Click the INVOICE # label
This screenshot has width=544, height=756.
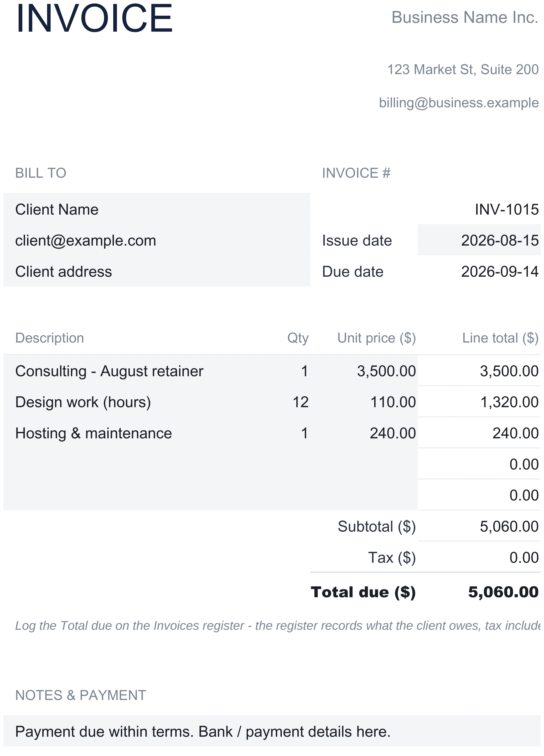356,173
